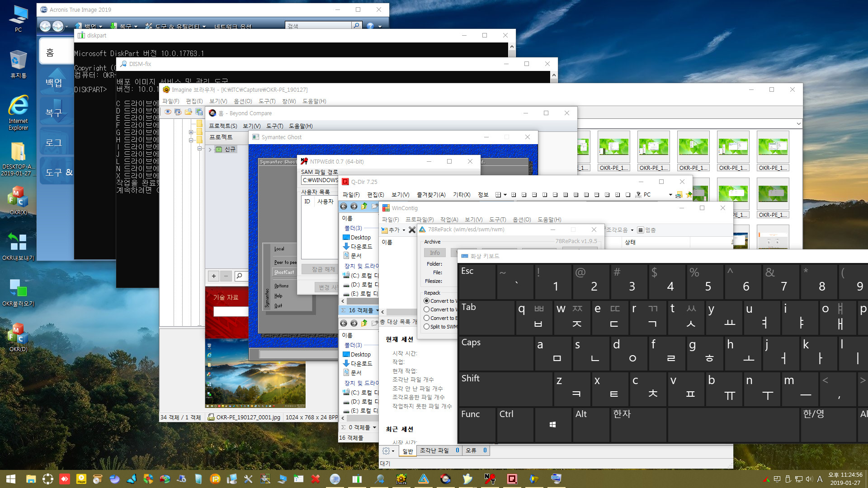Image resolution: width=868 pixels, height=488 pixels.
Task: Open the Q-Dir PC address dropdown arrow
Action: [670, 195]
